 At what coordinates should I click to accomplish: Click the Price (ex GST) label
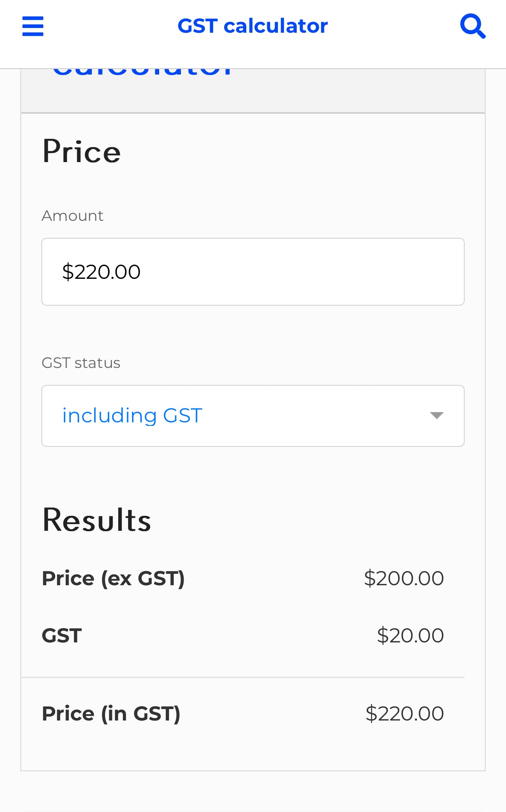pyautogui.click(x=113, y=579)
